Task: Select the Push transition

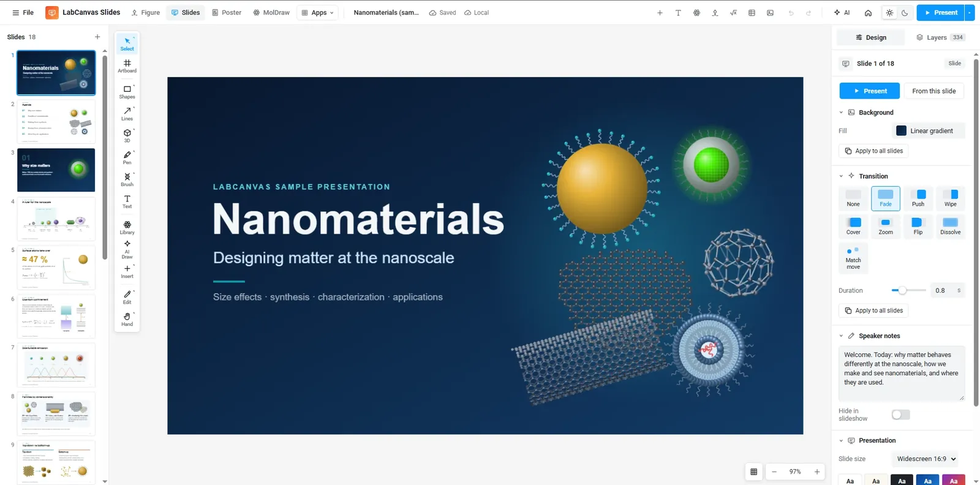Action: [x=918, y=198]
